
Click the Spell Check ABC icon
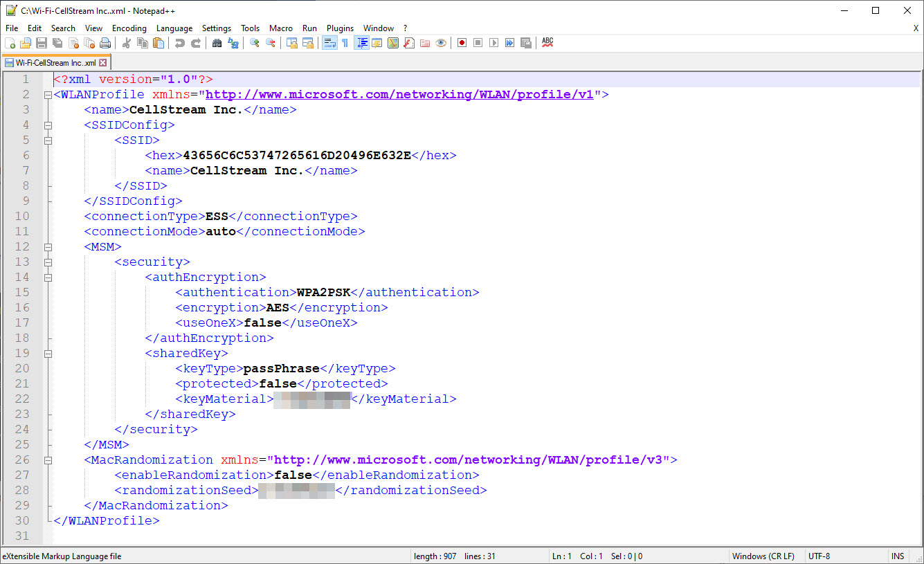547,43
